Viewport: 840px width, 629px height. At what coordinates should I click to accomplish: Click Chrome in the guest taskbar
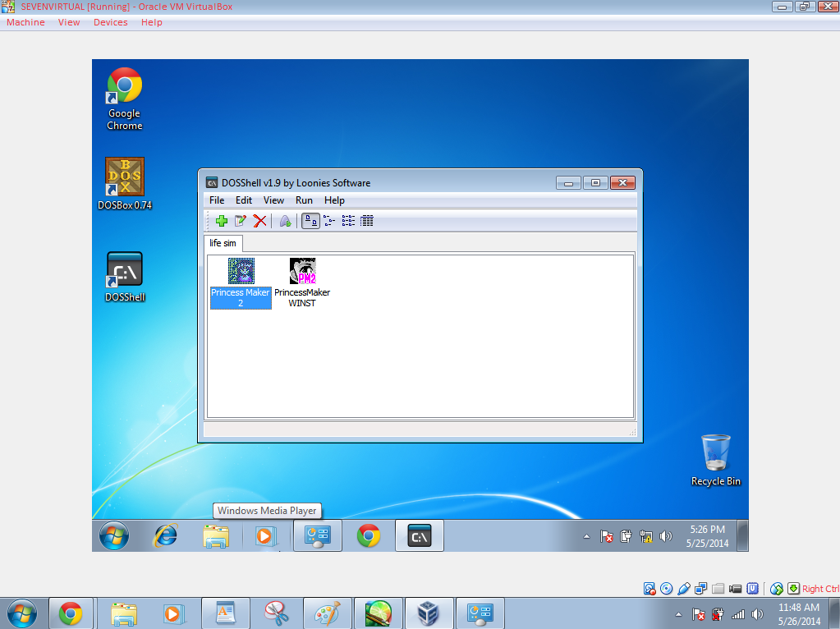click(x=369, y=535)
